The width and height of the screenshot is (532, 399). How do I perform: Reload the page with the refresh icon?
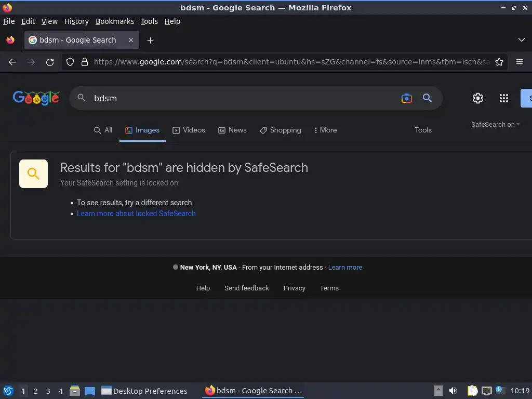click(x=50, y=62)
